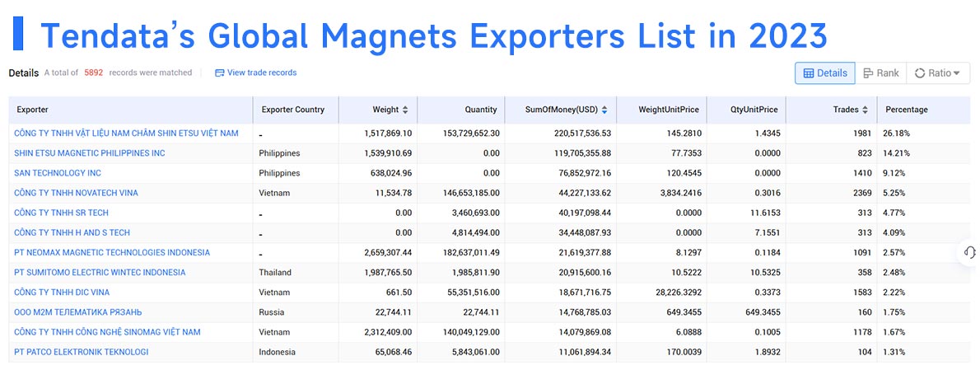Switch to the Details view tab
The height and width of the screenshot is (370, 980).
click(x=825, y=73)
